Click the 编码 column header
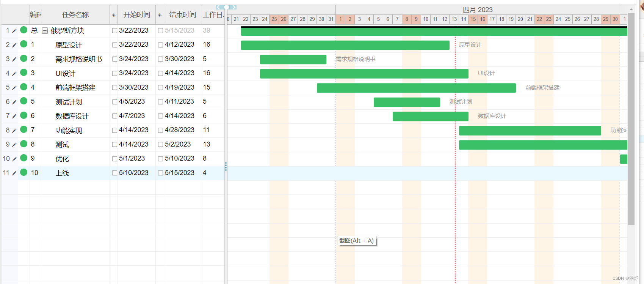 (x=35, y=15)
